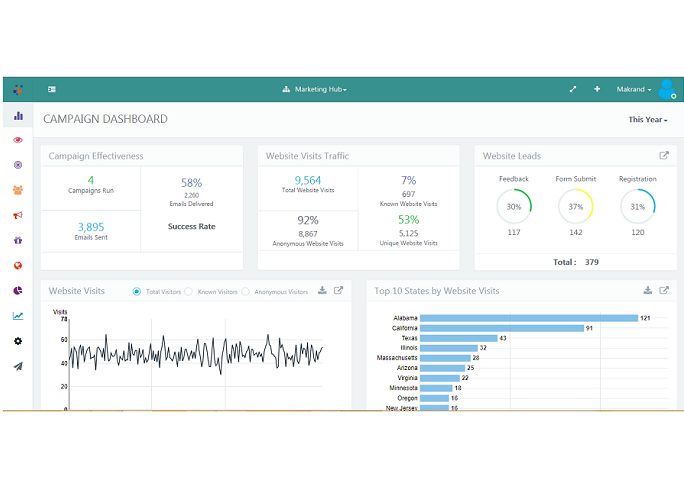Screen dimensions: 684x492
Task: Toggle fullscreen with the expand arrows icon
Action: (573, 89)
